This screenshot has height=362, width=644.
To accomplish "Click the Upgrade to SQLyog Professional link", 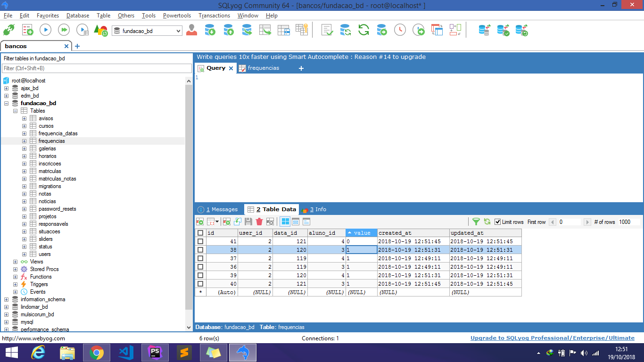I will tap(553, 338).
